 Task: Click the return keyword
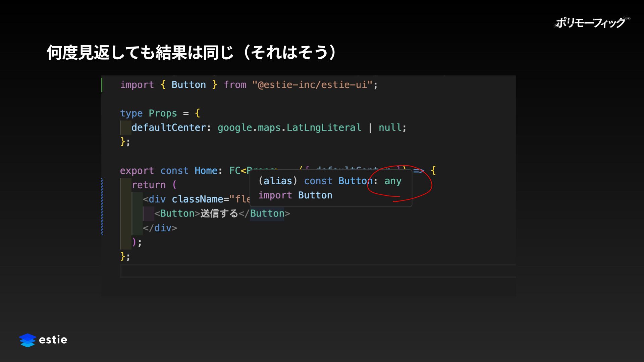coord(149,185)
